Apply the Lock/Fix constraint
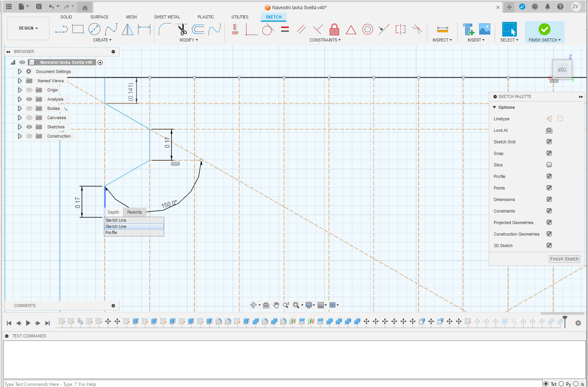The width and height of the screenshot is (588, 387). [334, 30]
